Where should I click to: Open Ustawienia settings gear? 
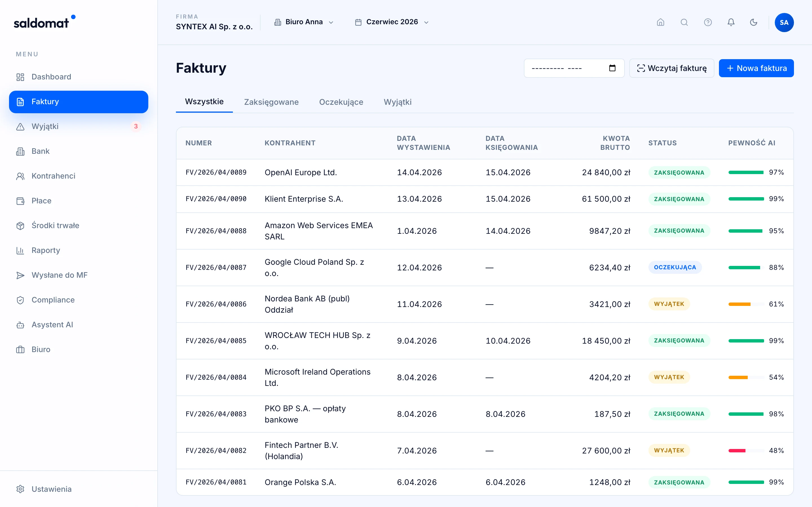(78, 489)
